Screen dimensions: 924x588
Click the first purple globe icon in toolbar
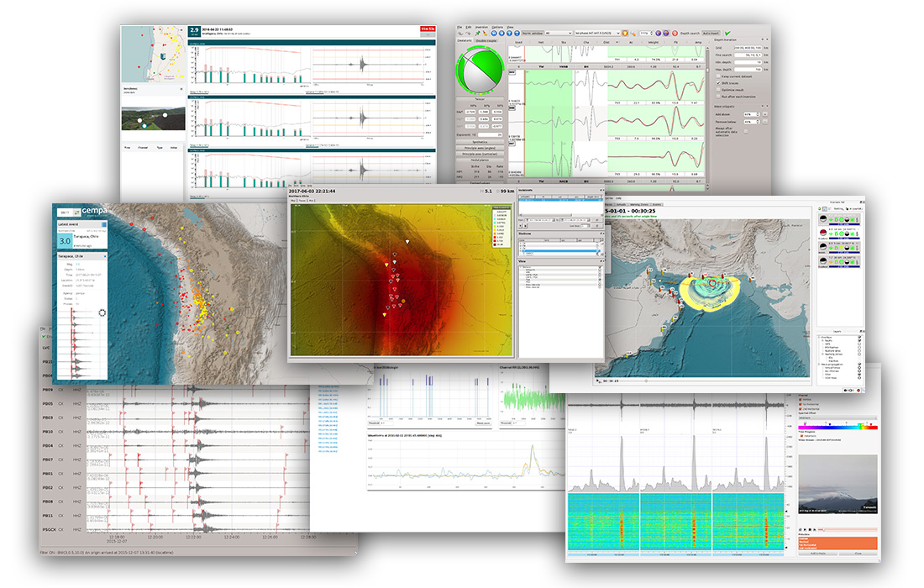point(658,33)
